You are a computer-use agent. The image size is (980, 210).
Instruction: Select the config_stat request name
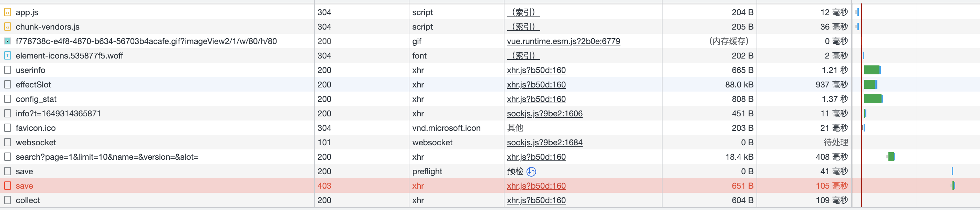click(36, 99)
